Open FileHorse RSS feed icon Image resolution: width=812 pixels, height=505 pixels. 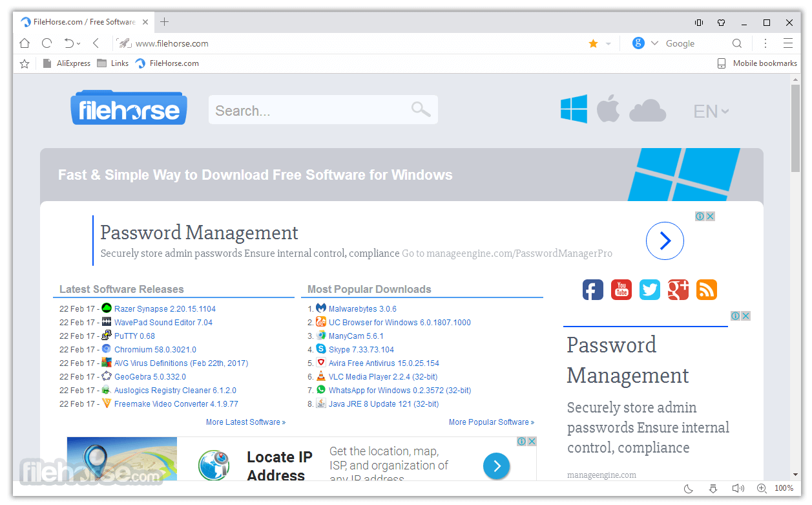tap(707, 289)
